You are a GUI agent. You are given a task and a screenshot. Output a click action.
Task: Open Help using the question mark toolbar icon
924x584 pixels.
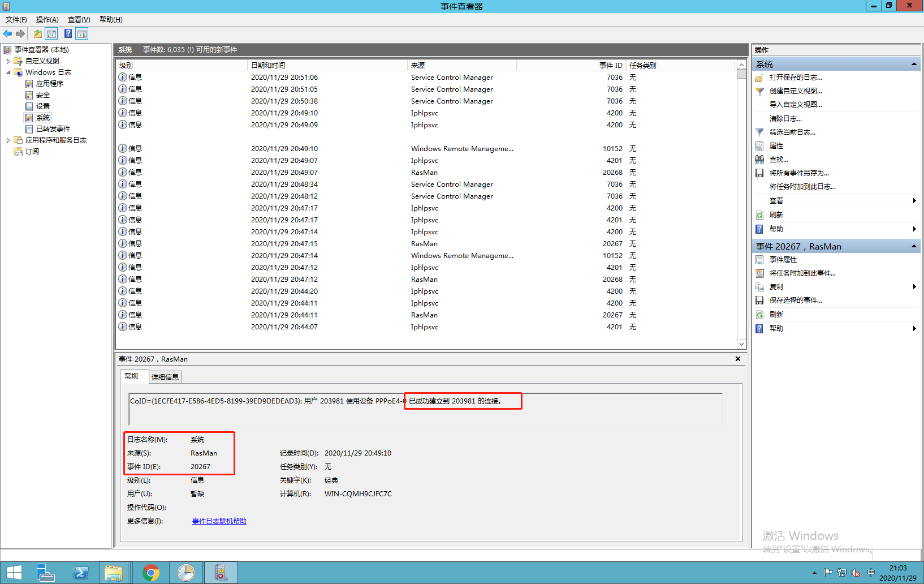[68, 33]
